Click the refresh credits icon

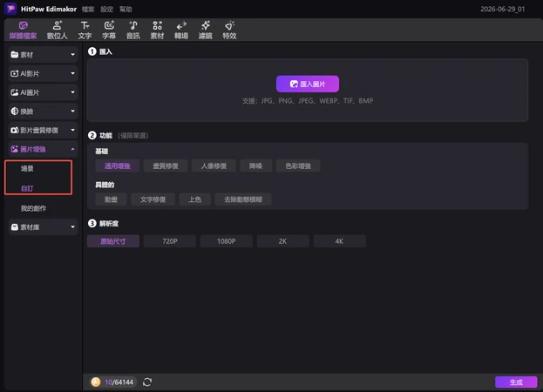pos(147,382)
